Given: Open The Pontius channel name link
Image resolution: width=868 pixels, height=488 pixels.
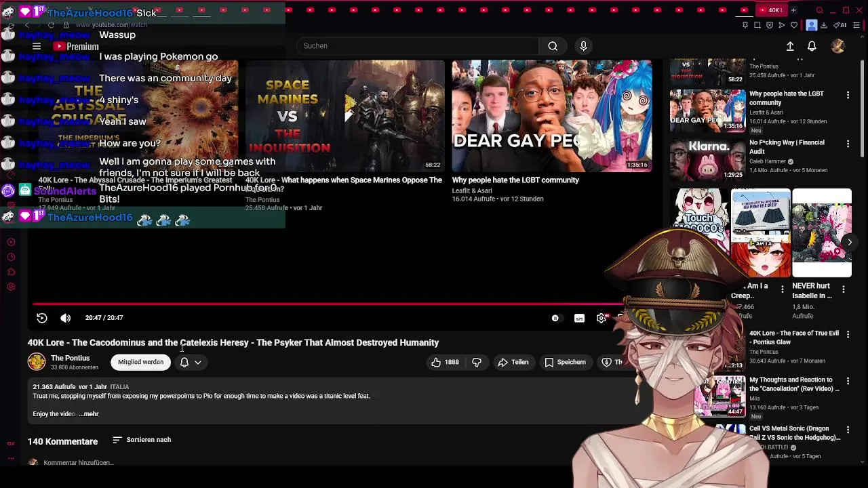Looking at the screenshot, I should [x=70, y=358].
